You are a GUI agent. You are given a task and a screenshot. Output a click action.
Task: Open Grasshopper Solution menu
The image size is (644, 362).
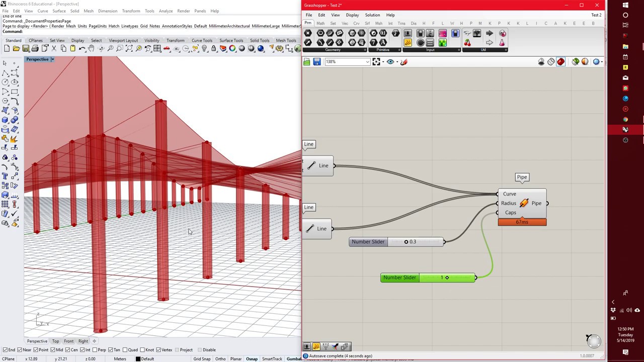pyautogui.click(x=372, y=15)
